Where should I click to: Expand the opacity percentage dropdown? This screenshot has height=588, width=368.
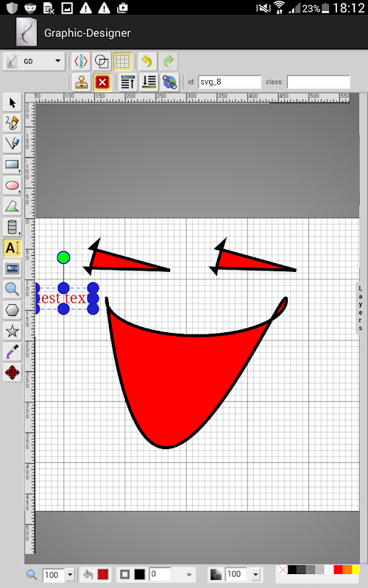point(255,574)
